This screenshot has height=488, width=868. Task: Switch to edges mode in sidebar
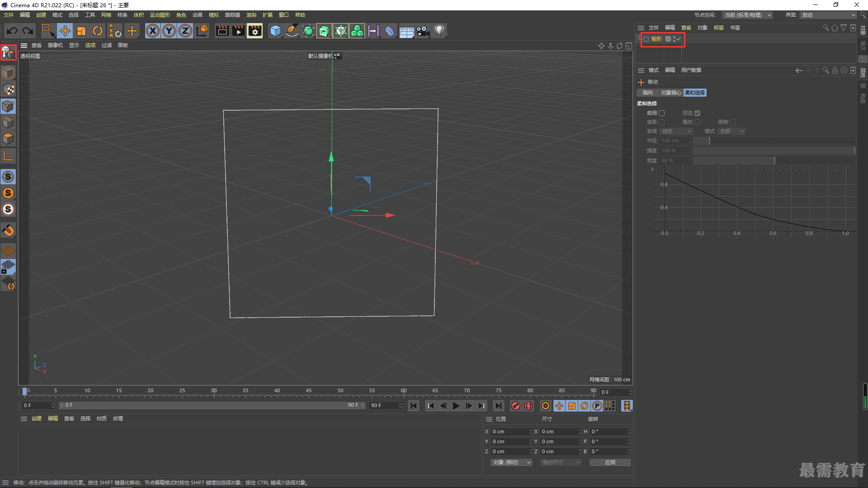(x=9, y=122)
